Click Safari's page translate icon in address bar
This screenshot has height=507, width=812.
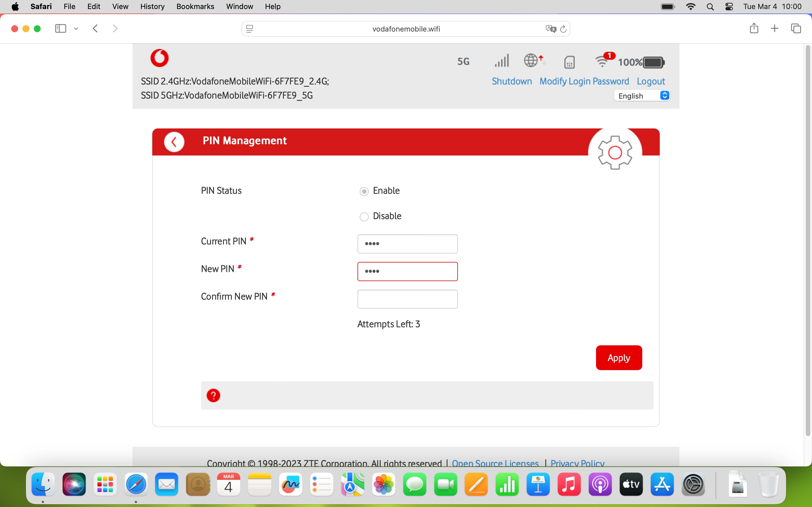pyautogui.click(x=551, y=29)
